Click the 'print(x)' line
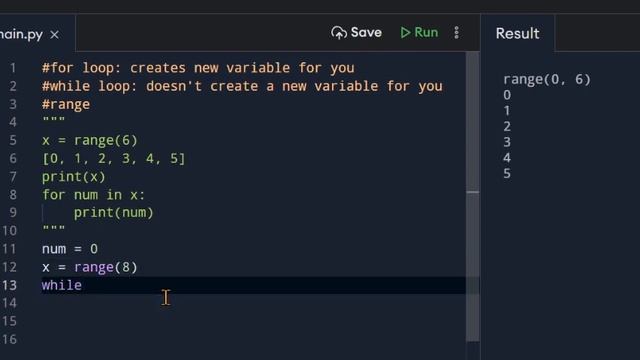Screen dimensions: 640x360 (74, 177)
